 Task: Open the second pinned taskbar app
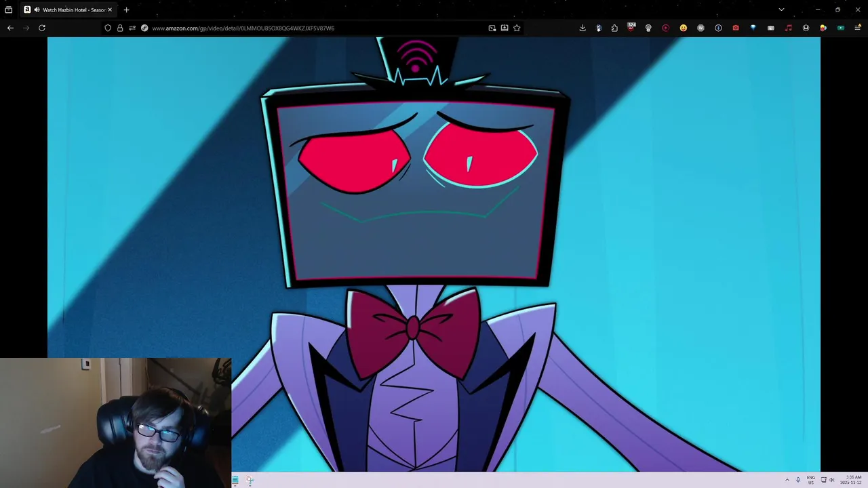coord(250,480)
